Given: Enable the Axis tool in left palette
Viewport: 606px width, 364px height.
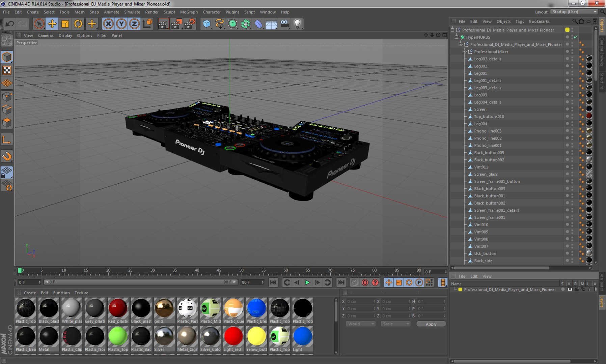Looking at the screenshot, I should coord(7,140).
